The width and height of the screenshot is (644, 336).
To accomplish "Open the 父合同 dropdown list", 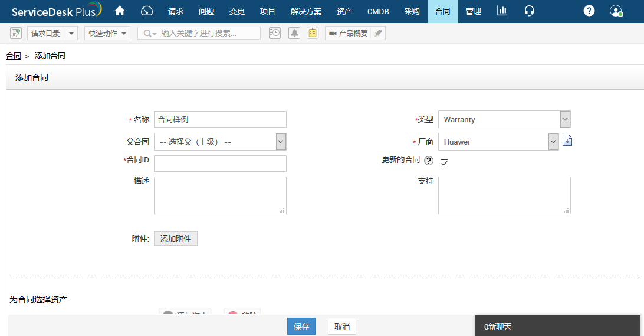I will (281, 142).
